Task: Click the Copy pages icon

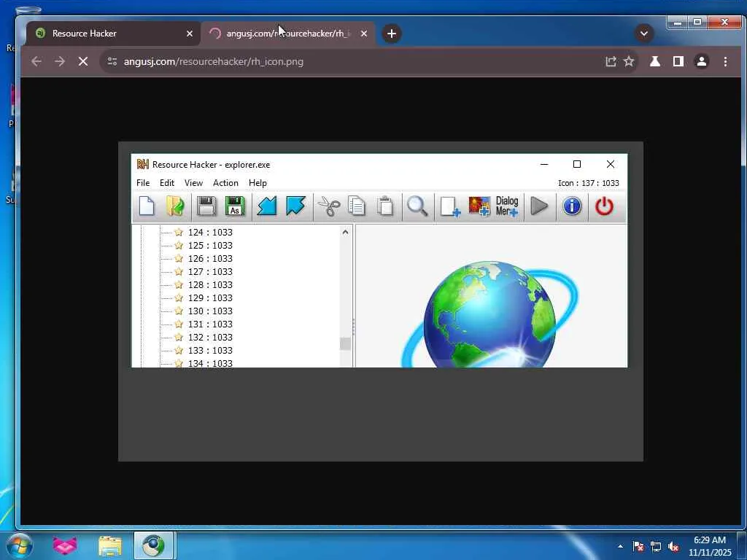Action: pyautogui.click(x=356, y=206)
